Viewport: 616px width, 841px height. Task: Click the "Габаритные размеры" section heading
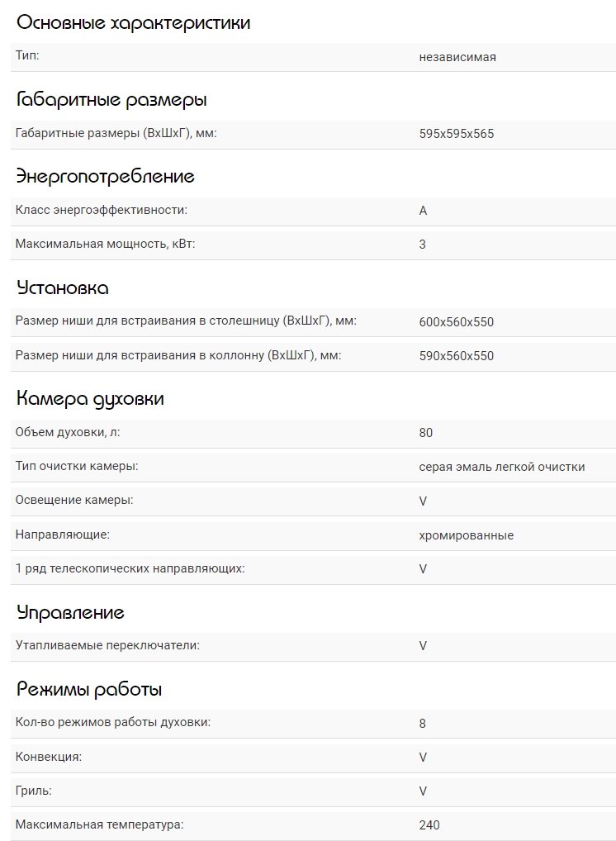[x=111, y=100]
